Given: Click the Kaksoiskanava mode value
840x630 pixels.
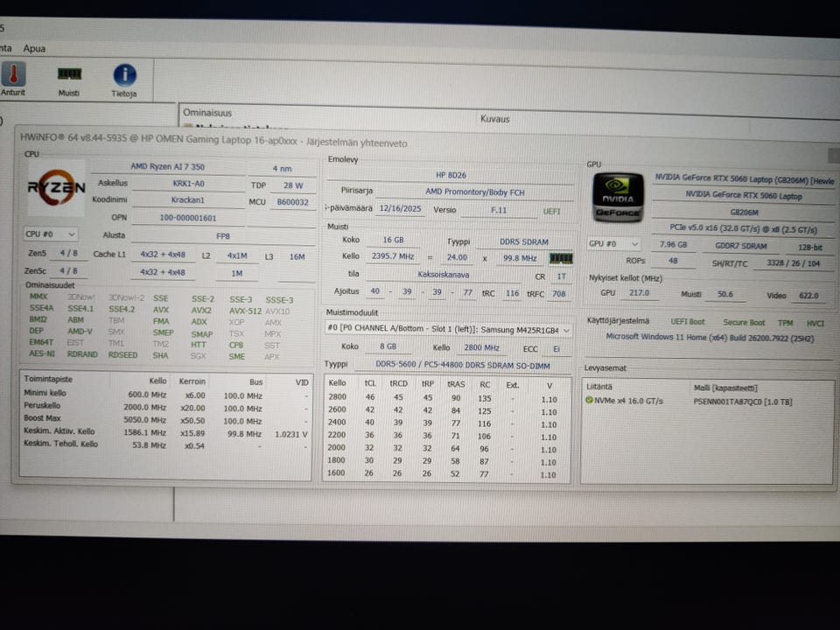Looking at the screenshot, I should pos(443,274).
